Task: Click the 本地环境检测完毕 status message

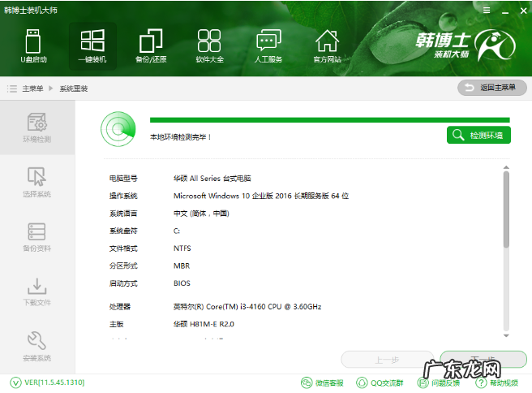Action: (180, 137)
